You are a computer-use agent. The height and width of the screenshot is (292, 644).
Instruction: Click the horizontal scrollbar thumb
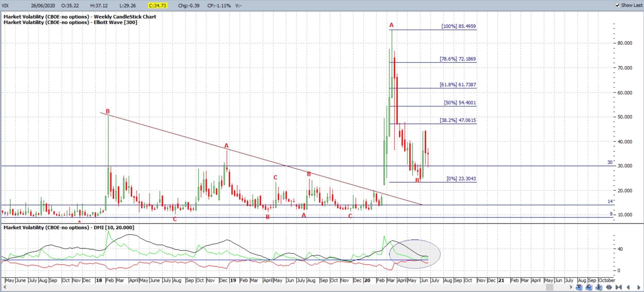coord(549,287)
